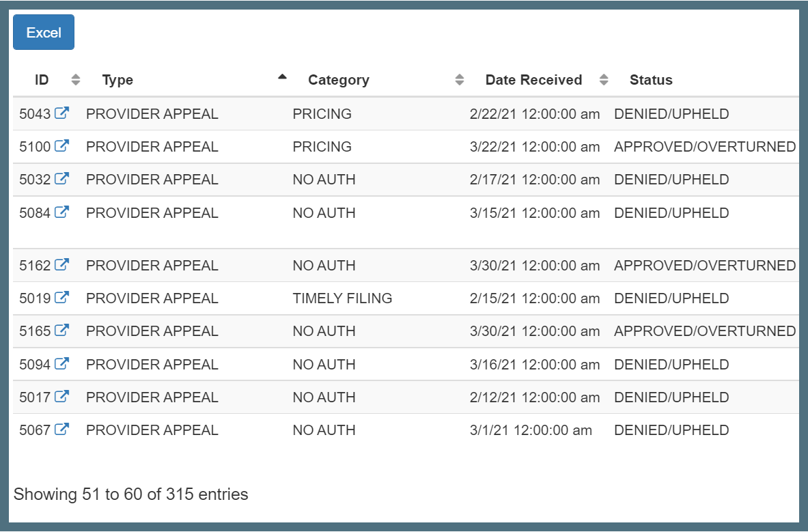This screenshot has height=532, width=808.
Task: Click the link icon next to 5165
Action: click(62, 331)
